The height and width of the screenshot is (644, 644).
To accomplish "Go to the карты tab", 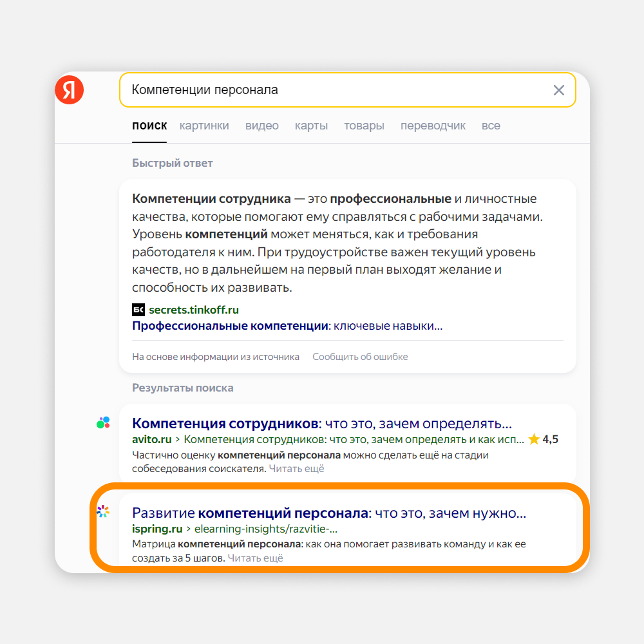I will coord(311,126).
